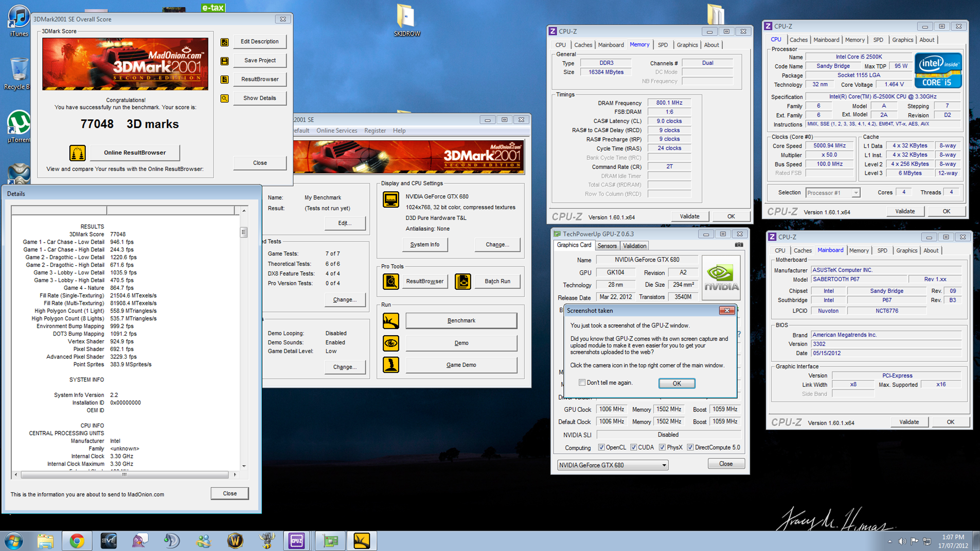The image size is (980, 551).
Task: Click Edit button next to benchmark result
Action: (345, 223)
